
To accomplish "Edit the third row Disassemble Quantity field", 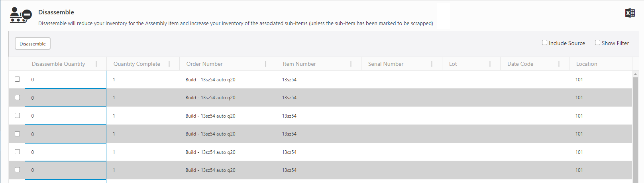I will [x=65, y=116].
